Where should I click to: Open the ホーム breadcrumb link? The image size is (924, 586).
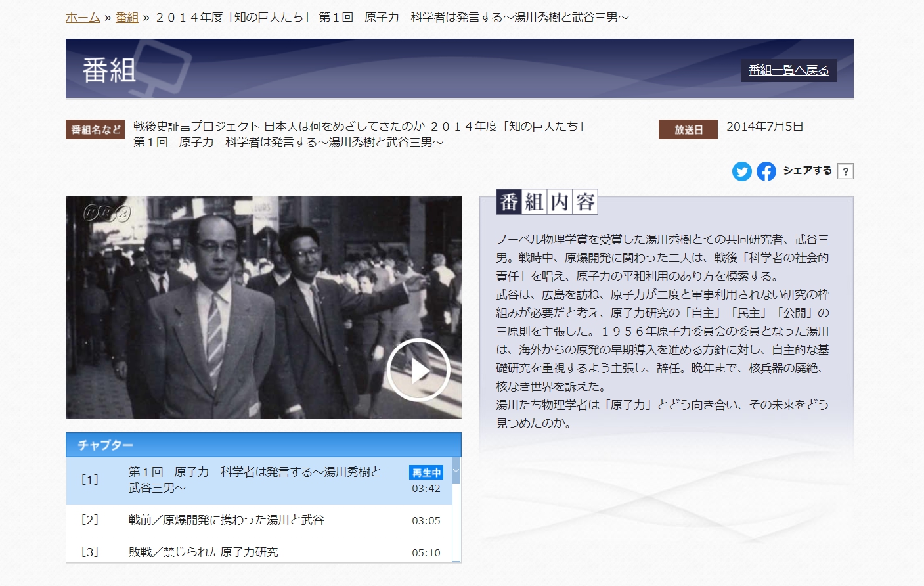click(83, 18)
